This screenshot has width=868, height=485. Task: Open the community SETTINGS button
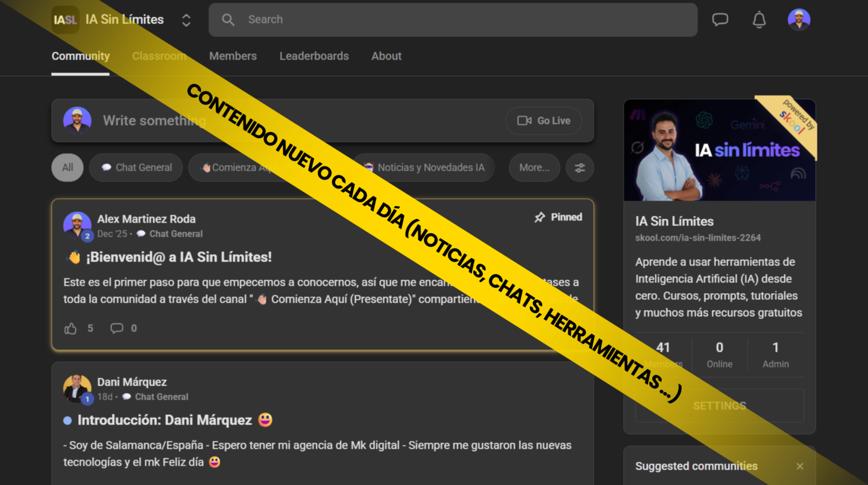[720, 406]
